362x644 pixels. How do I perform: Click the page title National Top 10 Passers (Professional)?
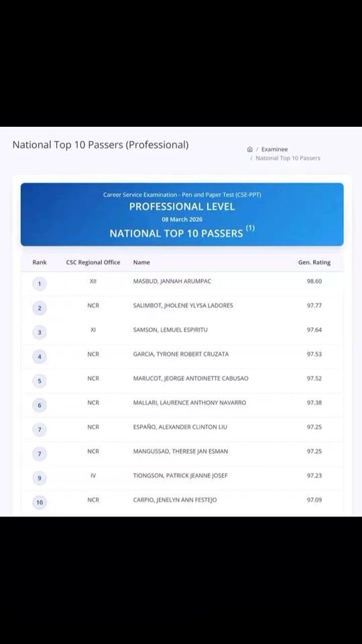click(101, 145)
